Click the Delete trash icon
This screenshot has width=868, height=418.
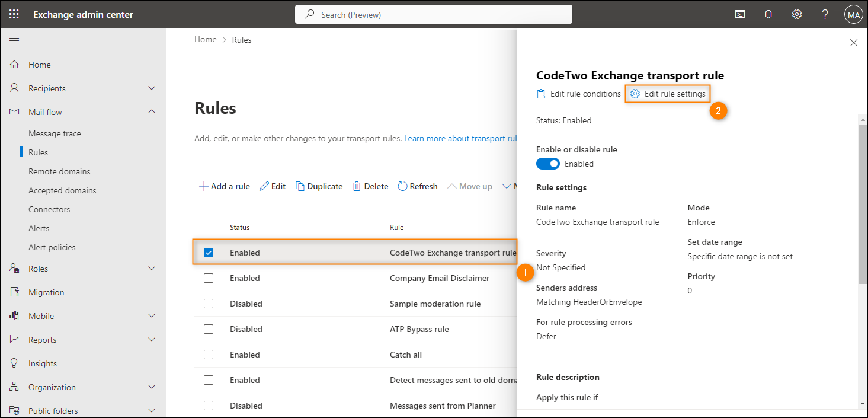[x=357, y=186]
